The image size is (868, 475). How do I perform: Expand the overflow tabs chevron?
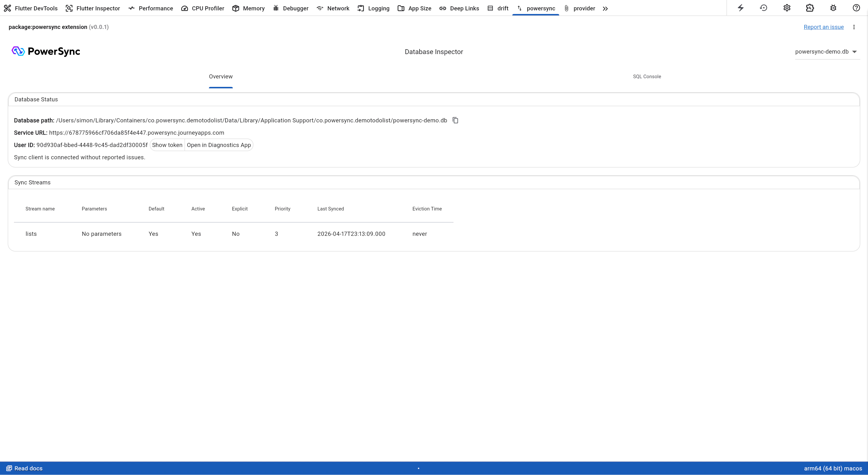[x=605, y=8]
